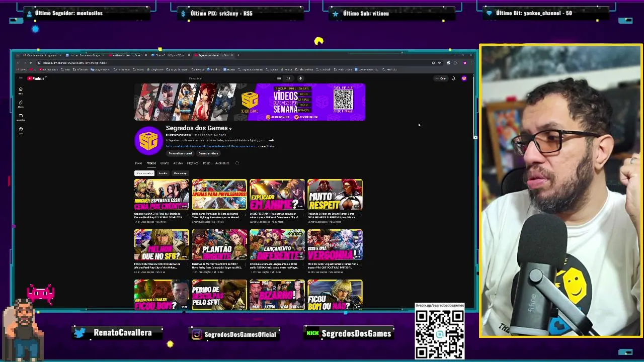Click the Segredos dos Games channel name
Image resolution: width=644 pixels, height=362 pixels.
[197, 128]
